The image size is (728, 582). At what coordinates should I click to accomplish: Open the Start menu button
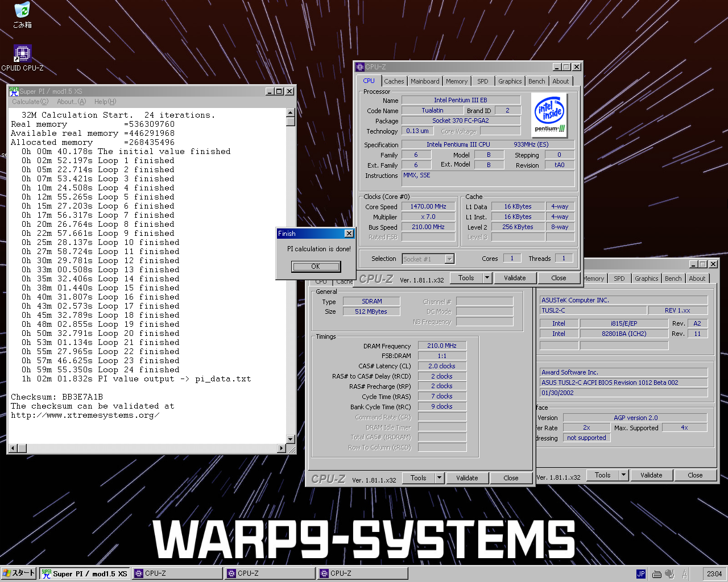coord(19,573)
